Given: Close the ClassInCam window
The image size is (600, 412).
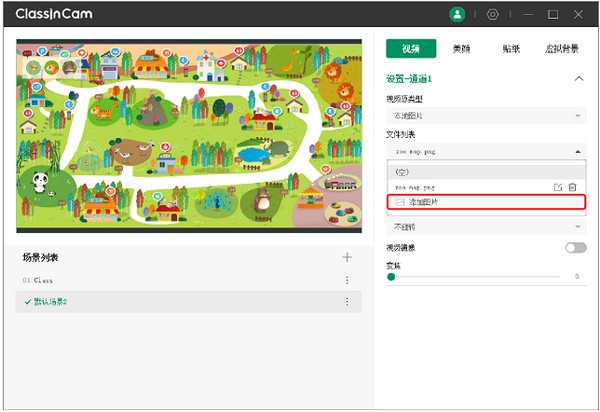Looking at the screenshot, I should pos(578,15).
